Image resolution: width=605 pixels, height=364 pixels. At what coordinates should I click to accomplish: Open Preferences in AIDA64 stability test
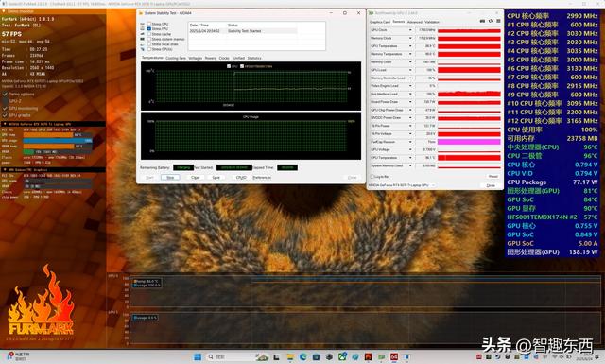coord(262,178)
